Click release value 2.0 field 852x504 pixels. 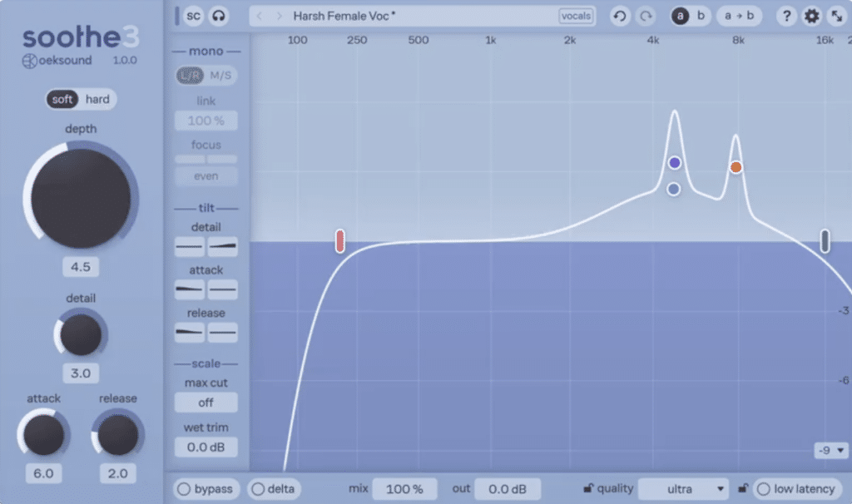[117, 473]
